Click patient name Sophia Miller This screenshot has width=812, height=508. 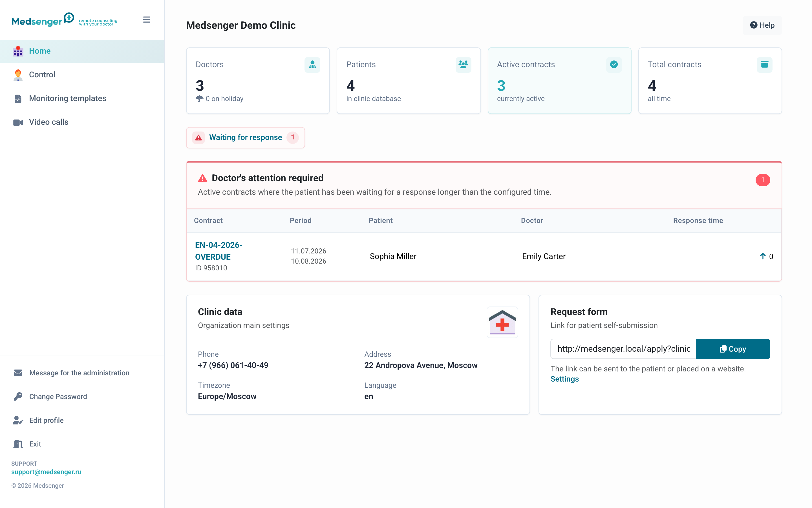393,257
